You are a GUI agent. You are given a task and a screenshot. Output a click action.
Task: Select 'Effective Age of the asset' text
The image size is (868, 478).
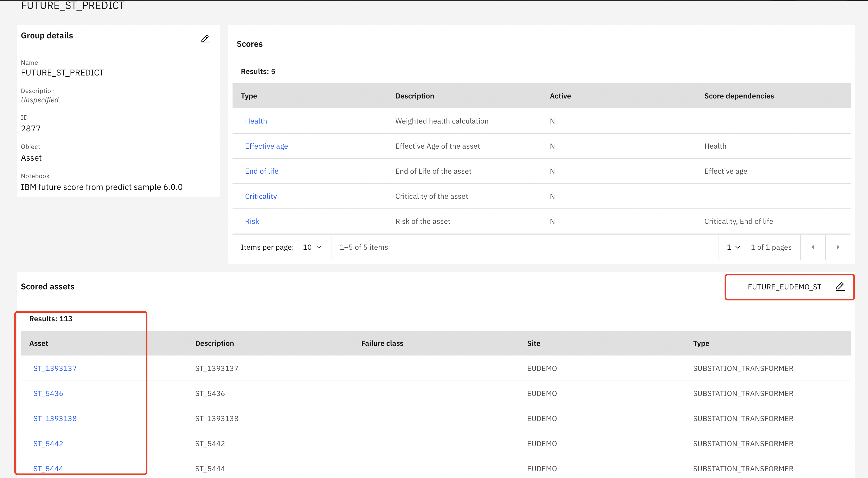(x=437, y=146)
